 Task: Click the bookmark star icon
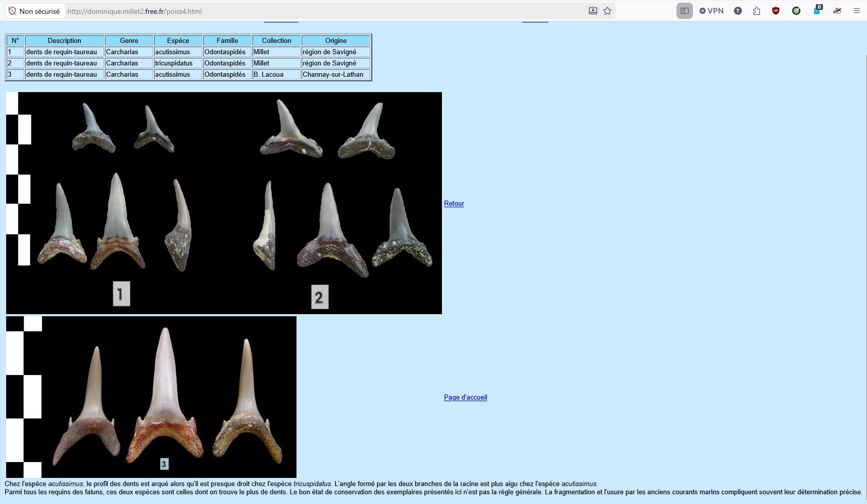click(607, 11)
